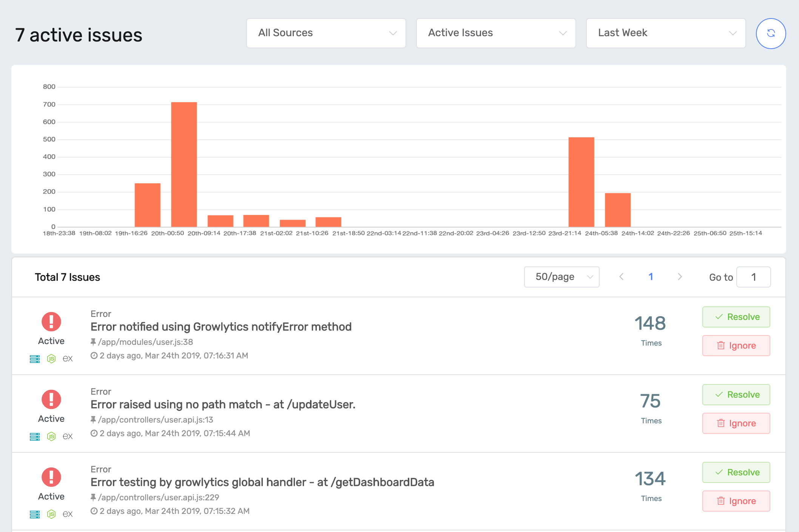The width and height of the screenshot is (799, 532).
Task: Open the 50/page page size selector
Action: click(x=561, y=277)
